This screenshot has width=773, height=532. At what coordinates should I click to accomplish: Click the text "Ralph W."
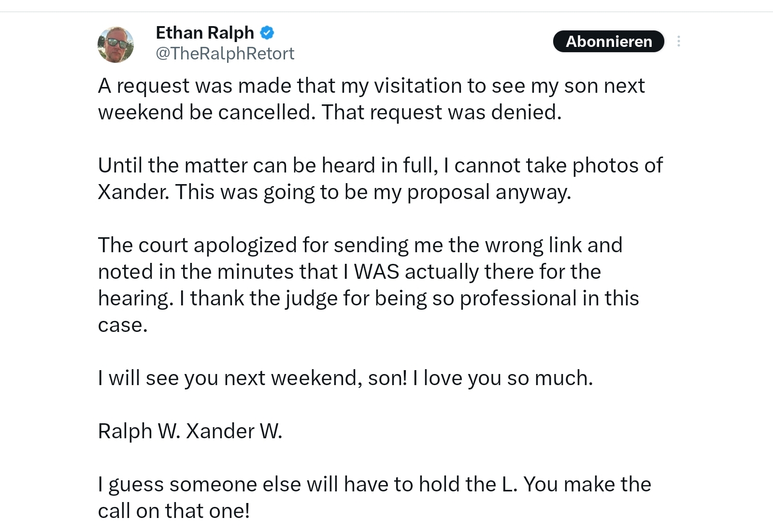pyautogui.click(x=139, y=431)
